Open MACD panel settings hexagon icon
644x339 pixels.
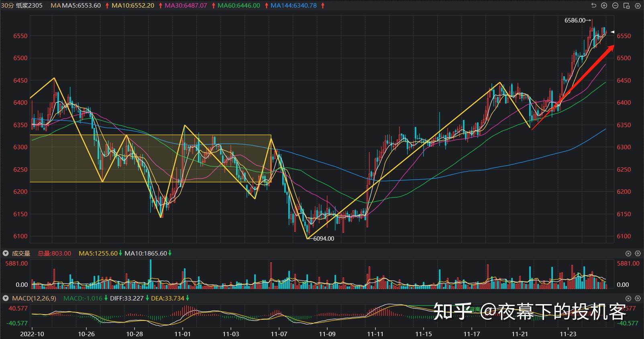point(637,298)
